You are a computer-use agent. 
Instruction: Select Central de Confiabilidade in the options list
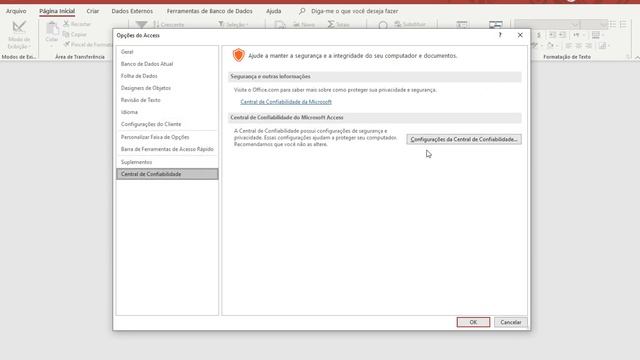coord(167,174)
